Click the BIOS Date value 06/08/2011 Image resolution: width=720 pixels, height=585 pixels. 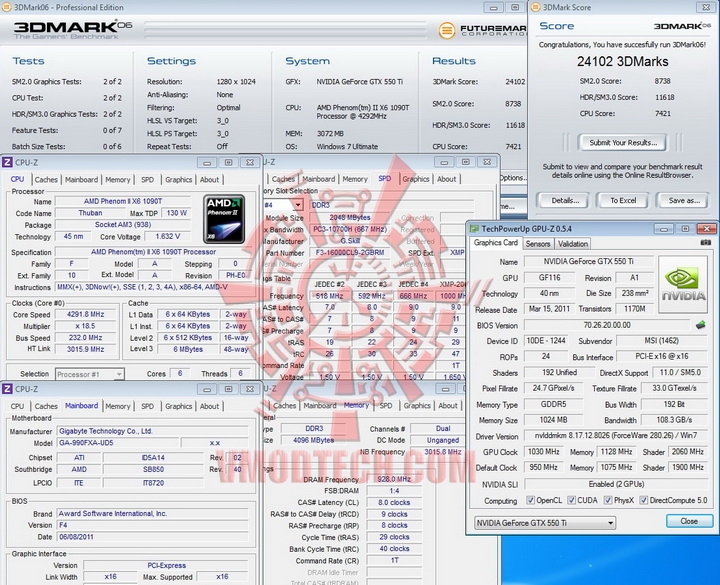coord(152,537)
